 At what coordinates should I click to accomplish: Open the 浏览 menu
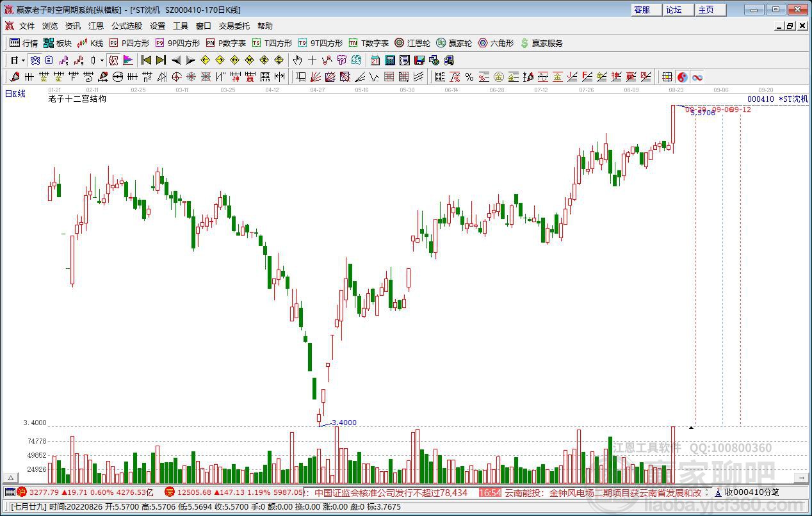[50, 26]
